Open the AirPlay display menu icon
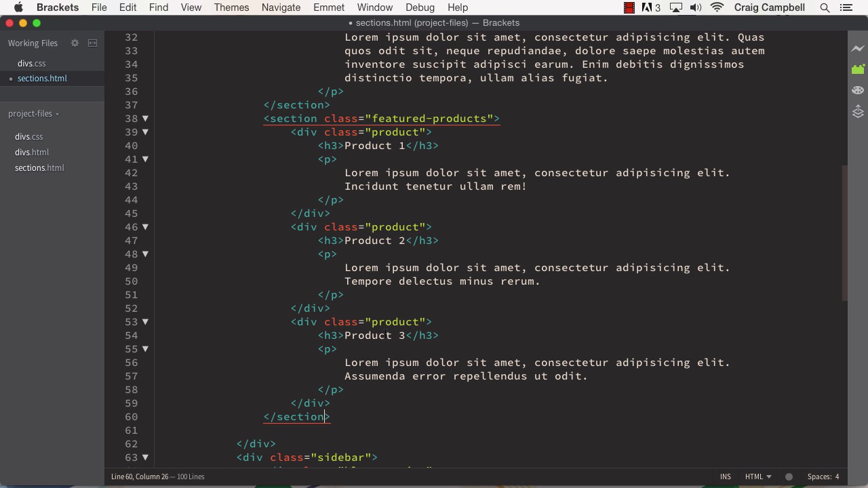 coord(675,7)
